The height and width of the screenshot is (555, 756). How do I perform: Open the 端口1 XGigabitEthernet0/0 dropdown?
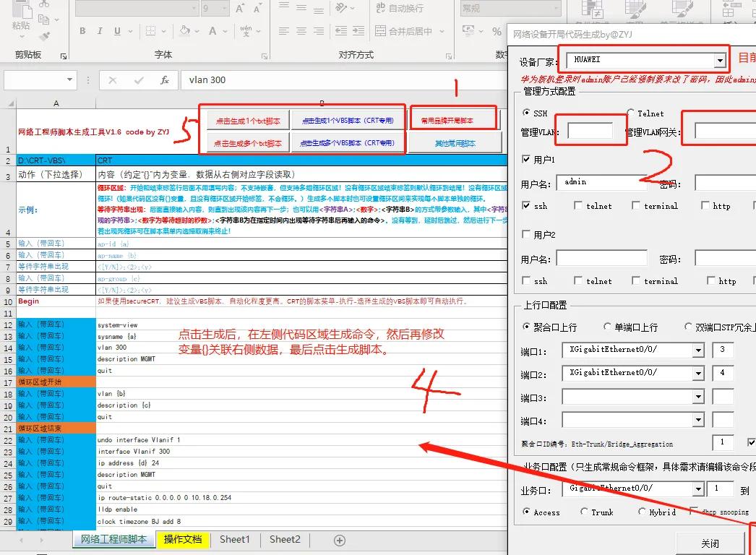point(700,350)
